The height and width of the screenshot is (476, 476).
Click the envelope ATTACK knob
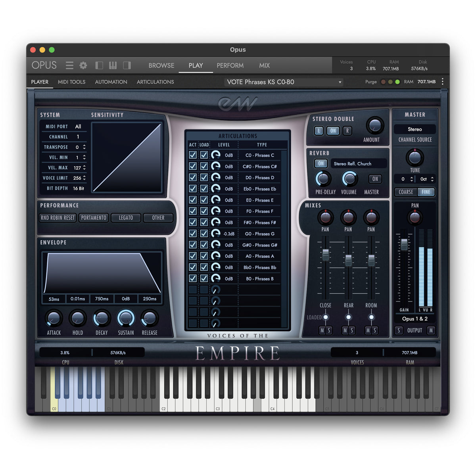[54, 319]
